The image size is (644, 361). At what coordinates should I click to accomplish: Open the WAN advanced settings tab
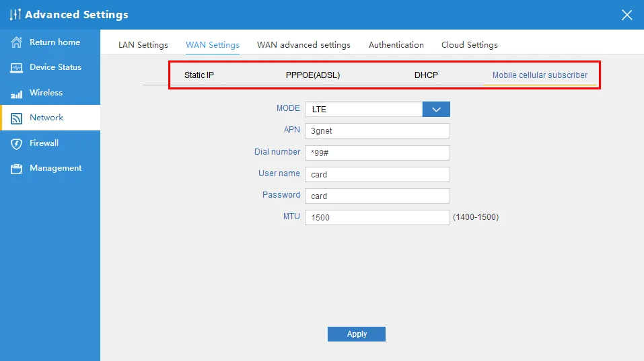coord(303,45)
